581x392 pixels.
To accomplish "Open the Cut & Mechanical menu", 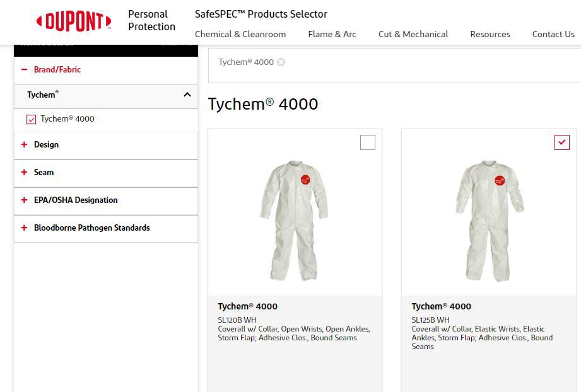I will (413, 34).
